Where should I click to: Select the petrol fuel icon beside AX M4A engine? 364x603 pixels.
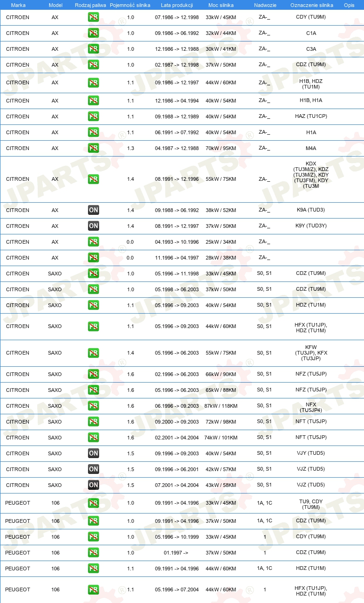(x=94, y=149)
